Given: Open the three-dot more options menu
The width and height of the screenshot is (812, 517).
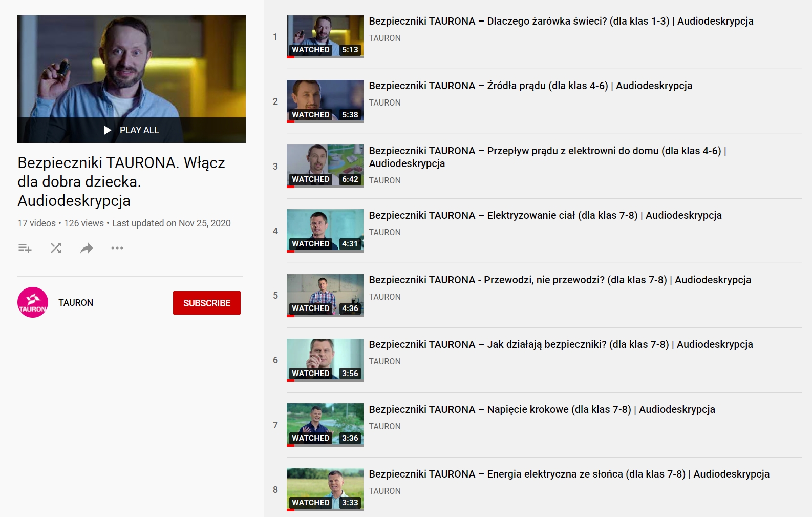Looking at the screenshot, I should [117, 249].
